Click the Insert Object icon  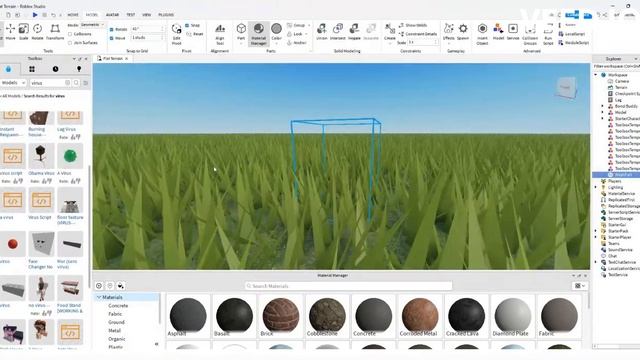482,34
